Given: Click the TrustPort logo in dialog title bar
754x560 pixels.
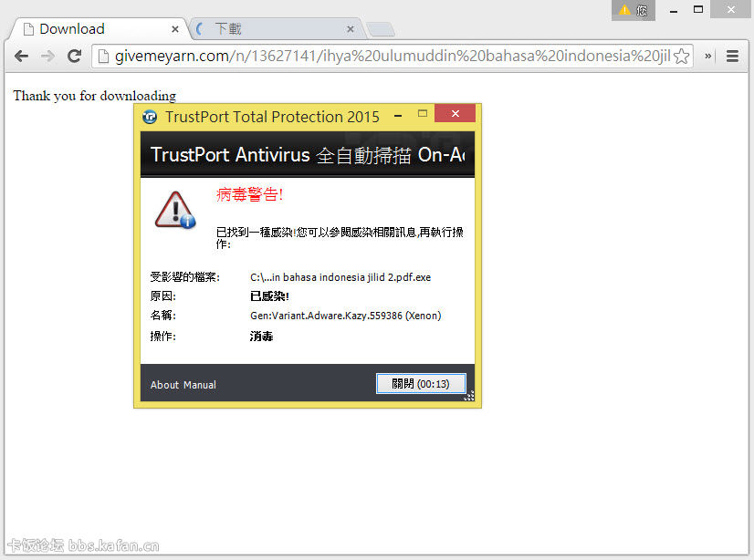Looking at the screenshot, I should click(x=150, y=117).
